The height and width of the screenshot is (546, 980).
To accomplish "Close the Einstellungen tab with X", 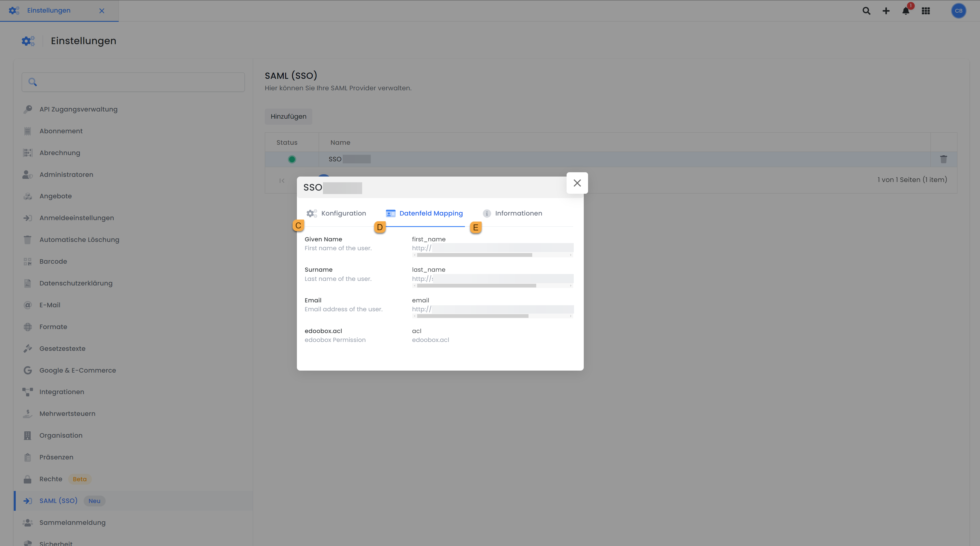I will [102, 11].
